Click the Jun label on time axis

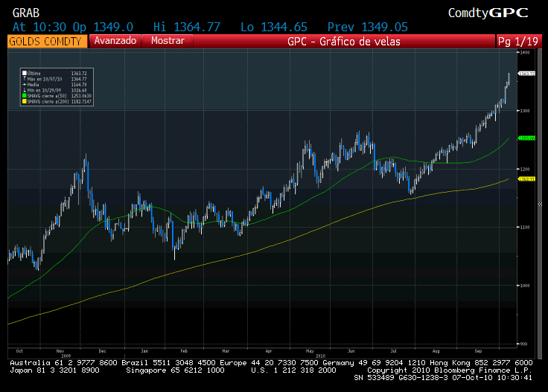[x=351, y=351]
